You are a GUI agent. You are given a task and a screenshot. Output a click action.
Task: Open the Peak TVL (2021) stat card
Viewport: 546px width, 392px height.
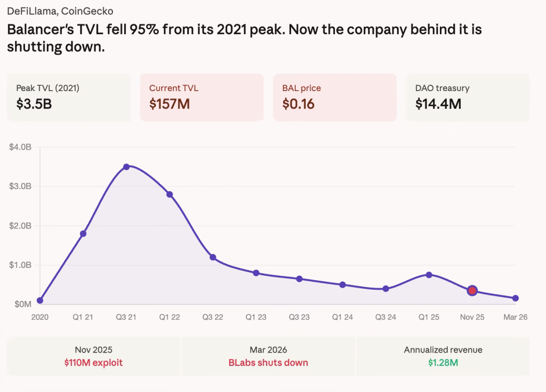(x=69, y=97)
